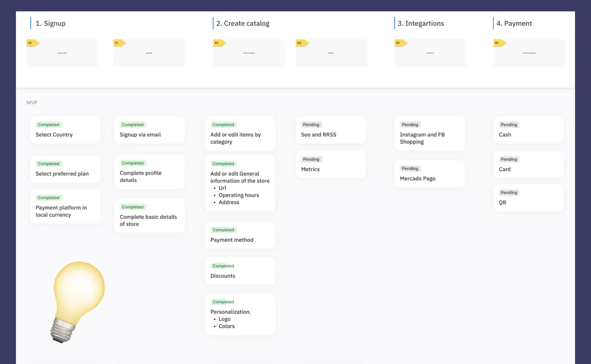Select the '3. Integartions' section heading
Image resolution: width=591 pixels, height=364 pixels.
pos(420,23)
